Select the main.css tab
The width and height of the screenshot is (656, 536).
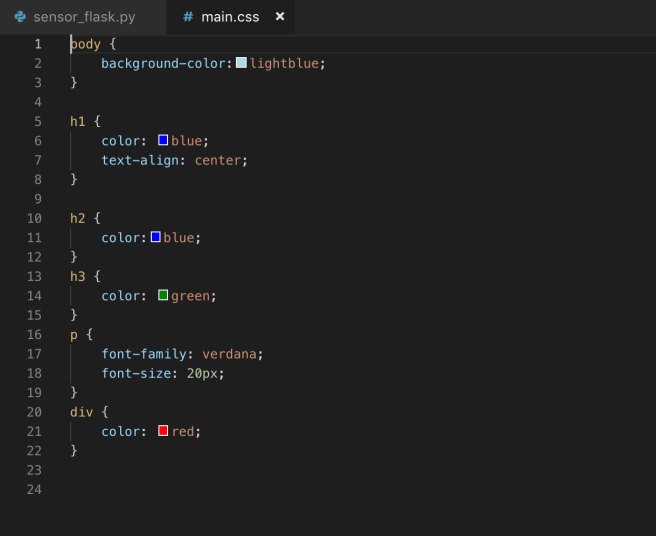point(231,17)
